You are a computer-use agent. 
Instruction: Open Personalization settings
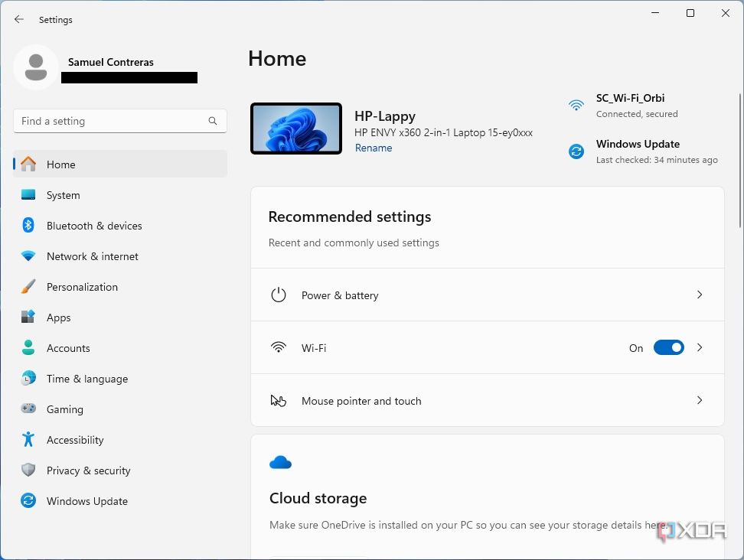click(x=120, y=286)
